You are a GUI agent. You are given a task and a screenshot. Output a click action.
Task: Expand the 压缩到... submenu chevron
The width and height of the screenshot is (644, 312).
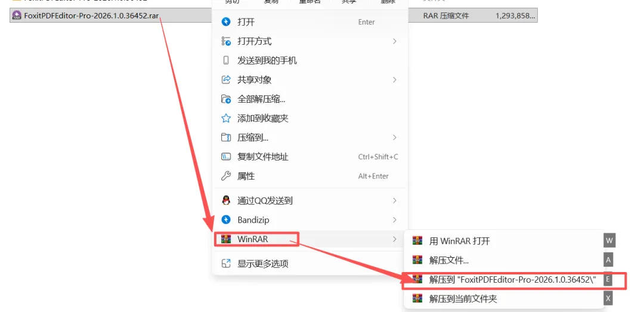[395, 137]
